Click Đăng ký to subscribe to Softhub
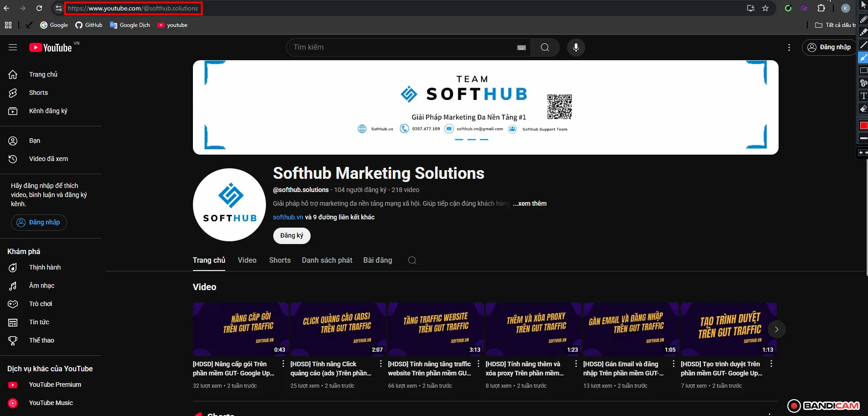The width and height of the screenshot is (868, 416). (292, 236)
